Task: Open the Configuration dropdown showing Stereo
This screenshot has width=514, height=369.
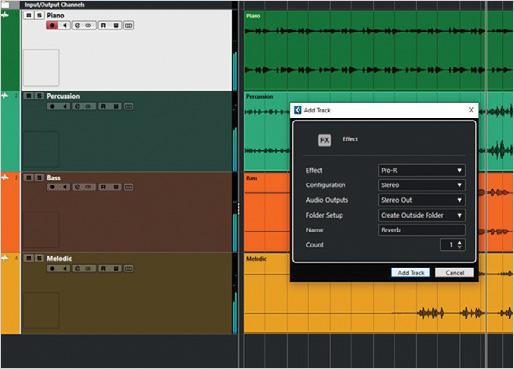Action: pos(422,185)
